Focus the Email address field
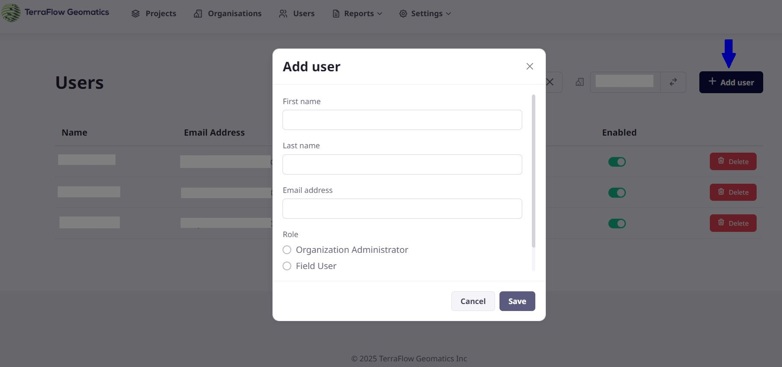The image size is (782, 367). pyautogui.click(x=402, y=208)
